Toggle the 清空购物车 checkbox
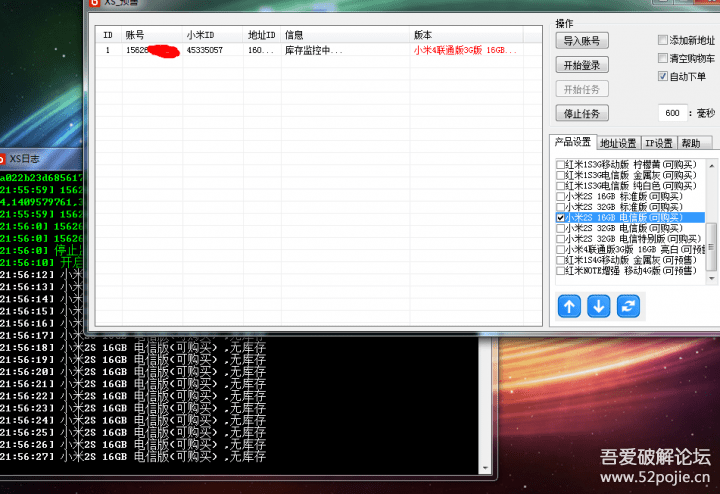The width and height of the screenshot is (720, 494). 663,58
